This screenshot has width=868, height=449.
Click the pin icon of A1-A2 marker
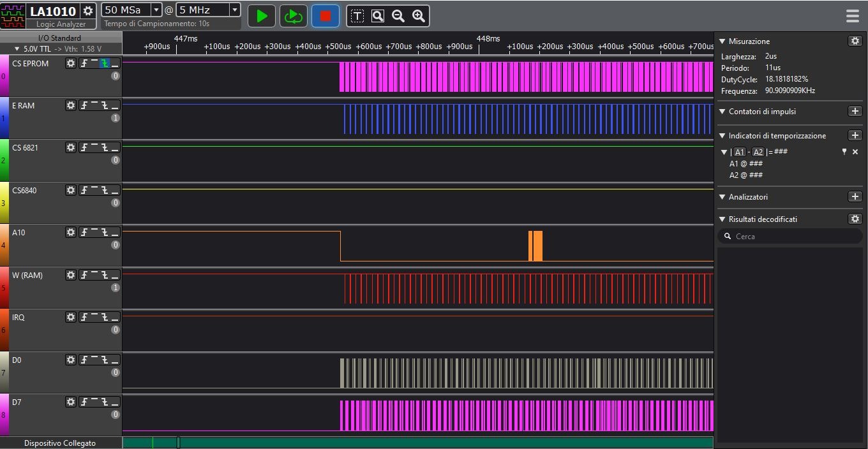coord(844,152)
